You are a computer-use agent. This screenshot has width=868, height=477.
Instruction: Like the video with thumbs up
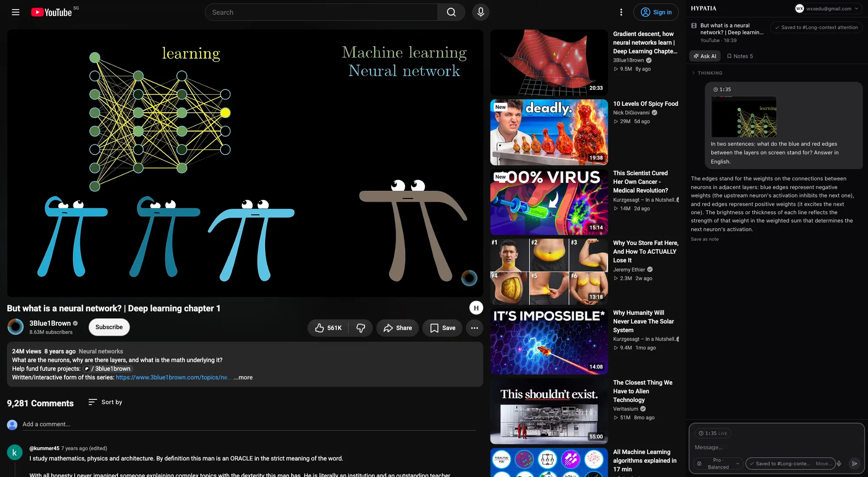pyautogui.click(x=328, y=328)
